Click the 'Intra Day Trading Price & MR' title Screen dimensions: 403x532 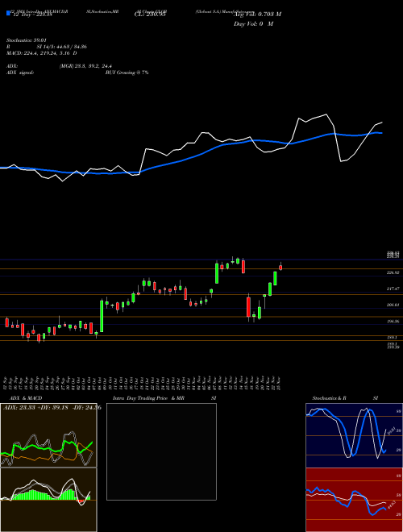click(148, 398)
